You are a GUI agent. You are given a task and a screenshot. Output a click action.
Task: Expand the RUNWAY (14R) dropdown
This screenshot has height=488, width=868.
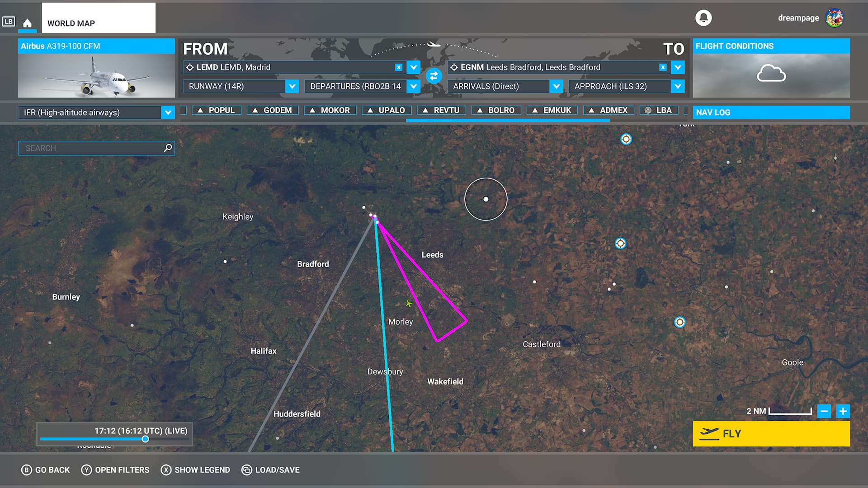292,86
